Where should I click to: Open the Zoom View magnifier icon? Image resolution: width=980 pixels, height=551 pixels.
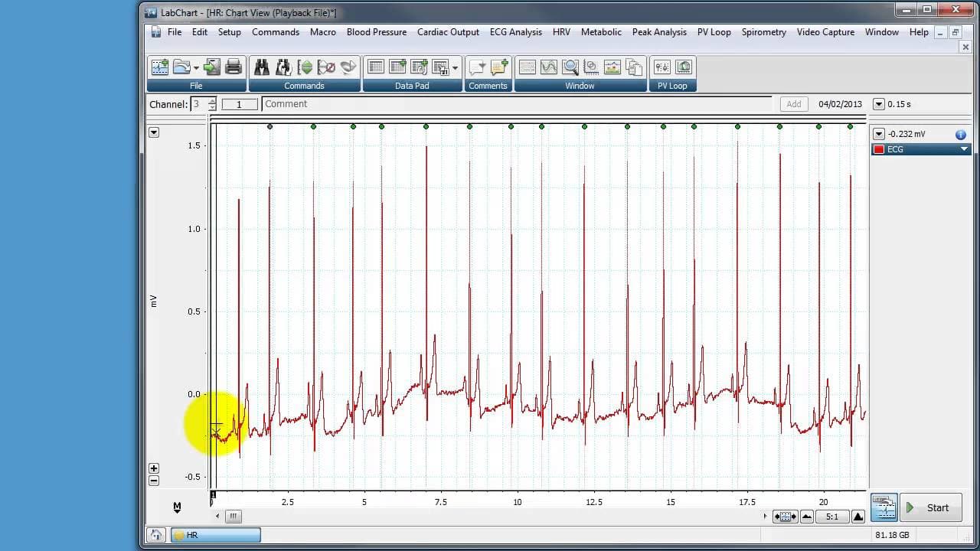click(570, 67)
